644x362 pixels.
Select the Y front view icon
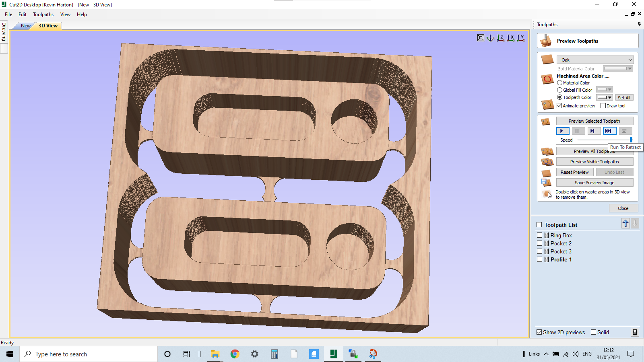(521, 37)
